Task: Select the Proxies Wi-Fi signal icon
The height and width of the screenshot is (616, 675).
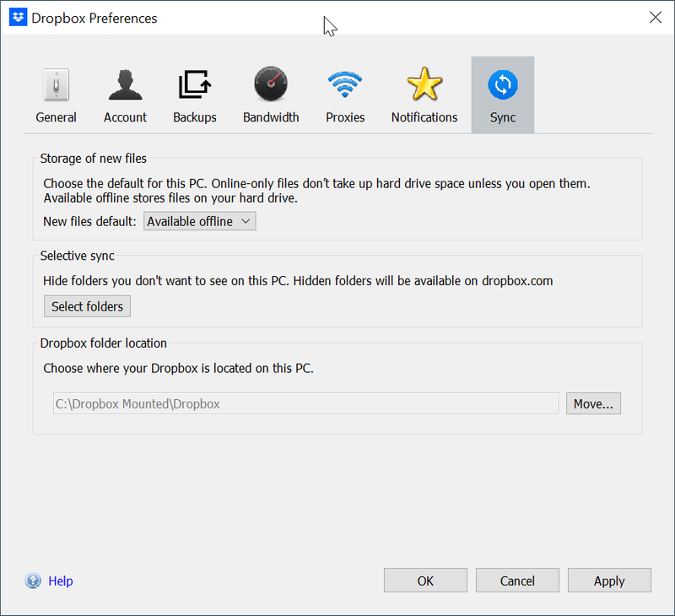Action: click(345, 85)
